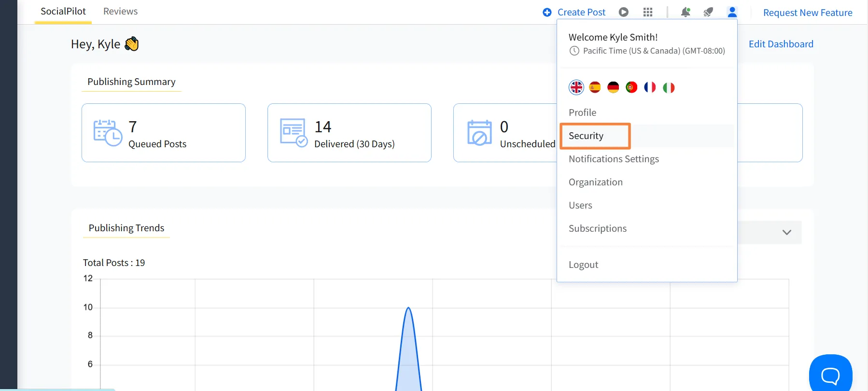The height and width of the screenshot is (391, 868).
Task: Switch language to German flag
Action: [613, 87]
